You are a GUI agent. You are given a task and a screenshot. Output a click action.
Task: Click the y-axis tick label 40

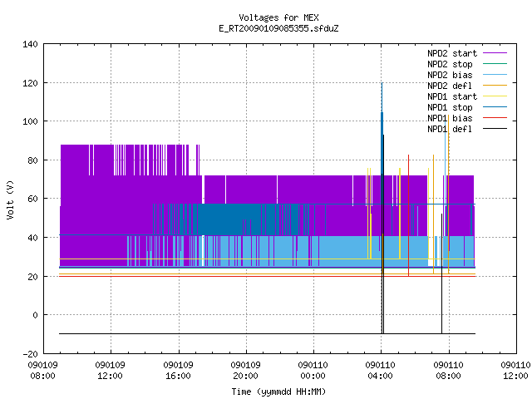click(32, 238)
